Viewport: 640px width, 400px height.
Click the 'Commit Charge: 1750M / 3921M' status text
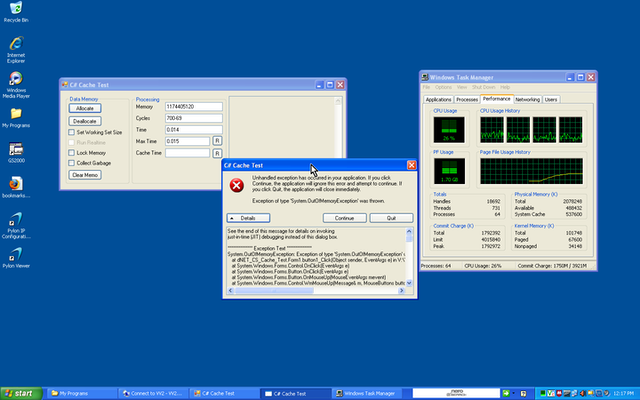coord(552,266)
